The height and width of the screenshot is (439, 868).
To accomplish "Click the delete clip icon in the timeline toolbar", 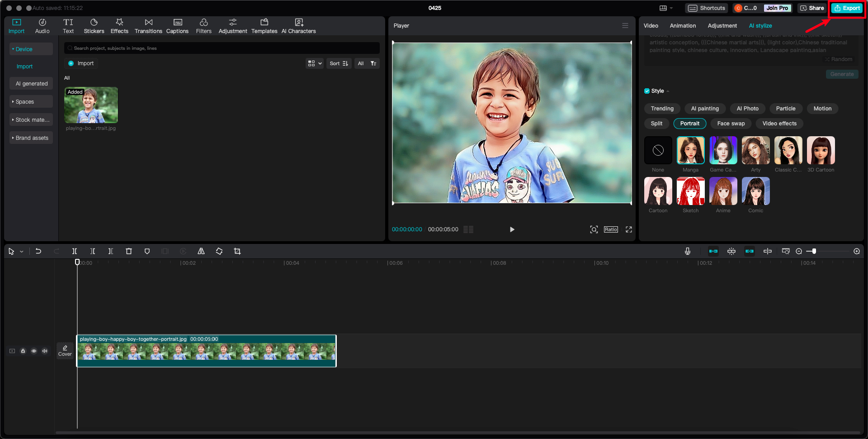I will [129, 251].
